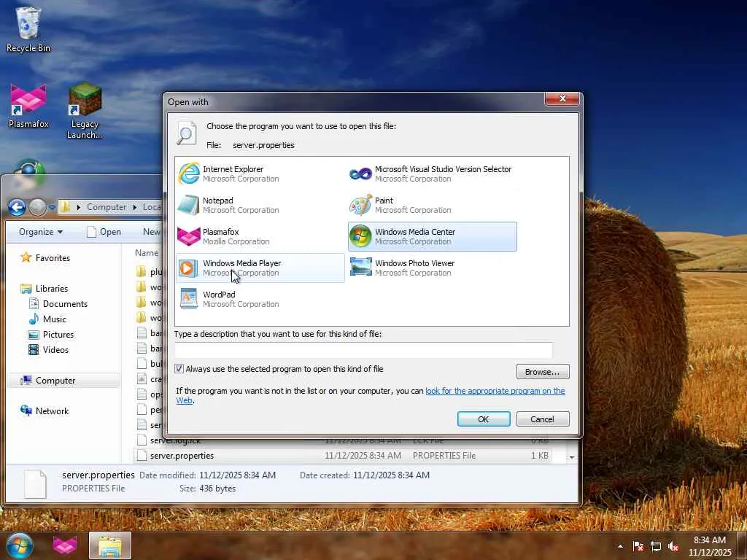
Task: Click Explorer file list scroll down arrow
Action: 572,457
